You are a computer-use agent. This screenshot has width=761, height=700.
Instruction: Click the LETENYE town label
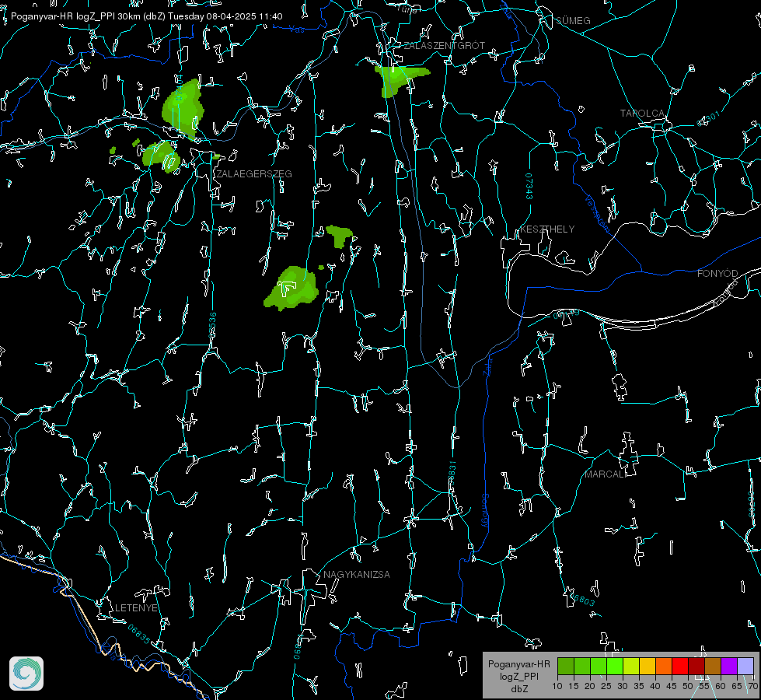136,608
